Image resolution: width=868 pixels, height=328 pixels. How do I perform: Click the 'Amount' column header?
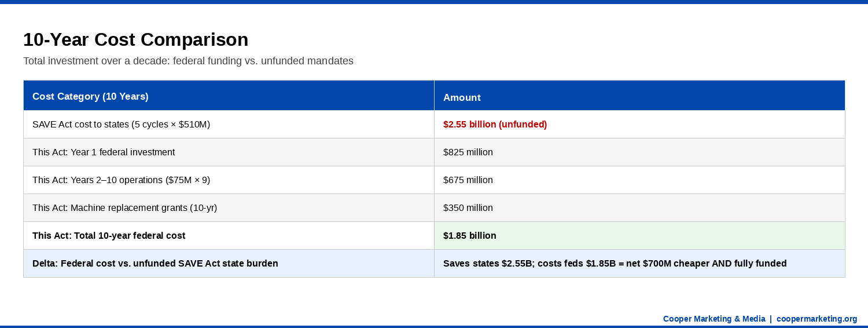639,96
